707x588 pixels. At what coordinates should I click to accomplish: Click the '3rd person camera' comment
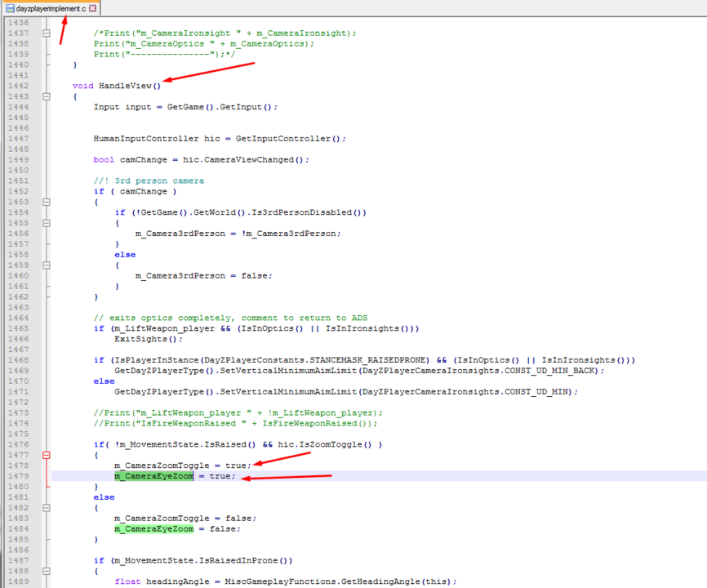tap(149, 180)
